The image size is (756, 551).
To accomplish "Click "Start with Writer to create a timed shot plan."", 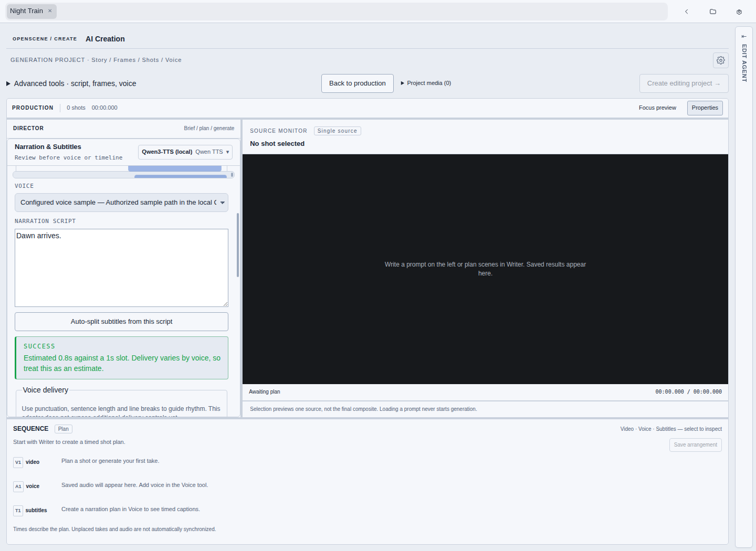I will pyautogui.click(x=69, y=442).
